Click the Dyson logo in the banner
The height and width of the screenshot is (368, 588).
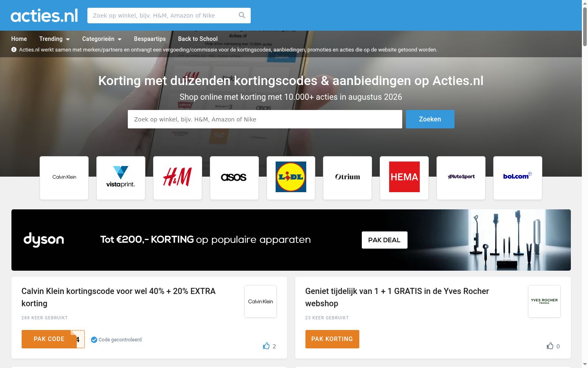click(x=44, y=240)
